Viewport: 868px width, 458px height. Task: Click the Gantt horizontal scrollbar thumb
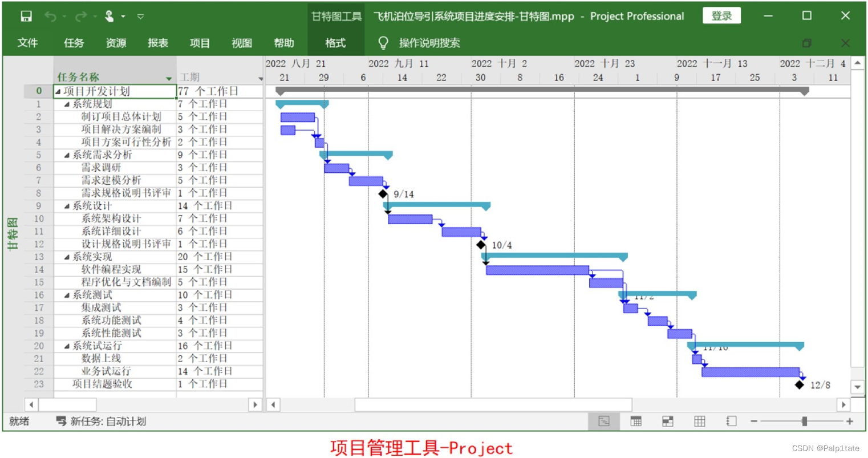[493, 405]
